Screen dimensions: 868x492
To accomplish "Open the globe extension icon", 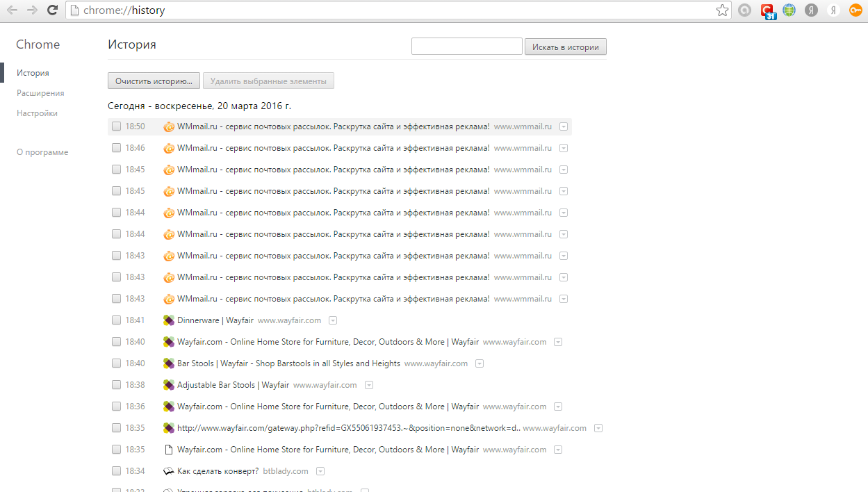I will pos(789,10).
